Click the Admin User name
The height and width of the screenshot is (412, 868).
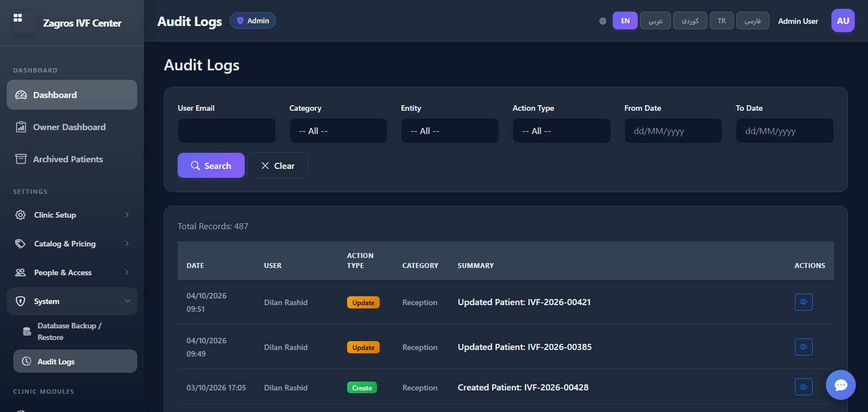click(x=798, y=21)
